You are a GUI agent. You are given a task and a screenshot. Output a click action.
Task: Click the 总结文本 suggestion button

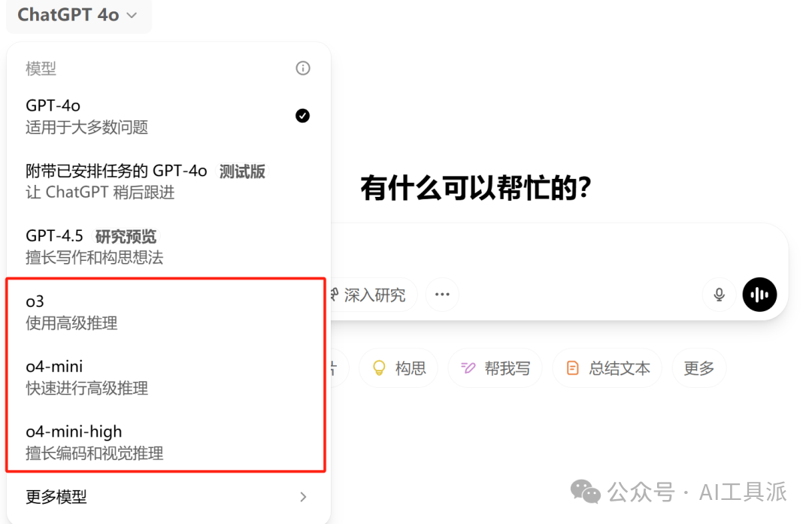607,368
